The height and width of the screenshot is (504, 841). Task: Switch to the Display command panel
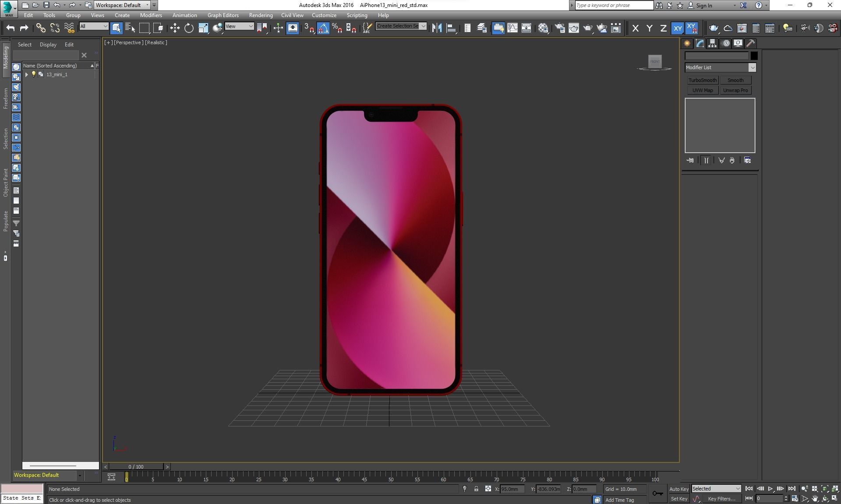[738, 43]
